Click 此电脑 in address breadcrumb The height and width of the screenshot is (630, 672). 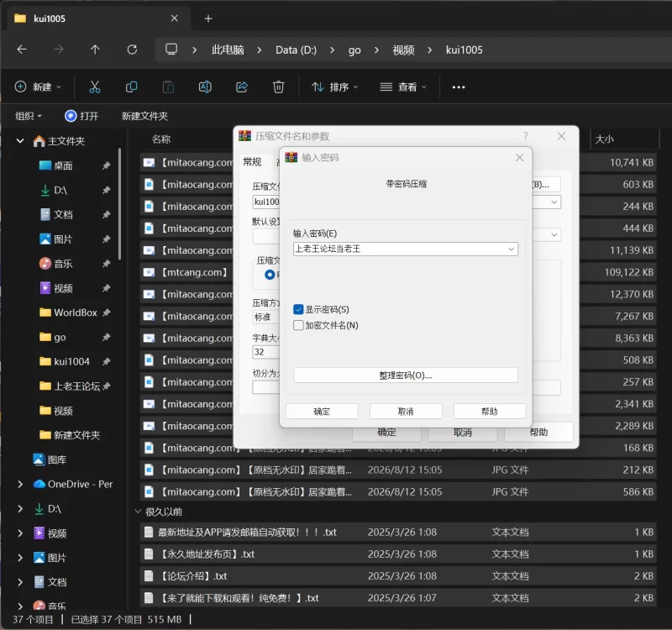(x=228, y=50)
